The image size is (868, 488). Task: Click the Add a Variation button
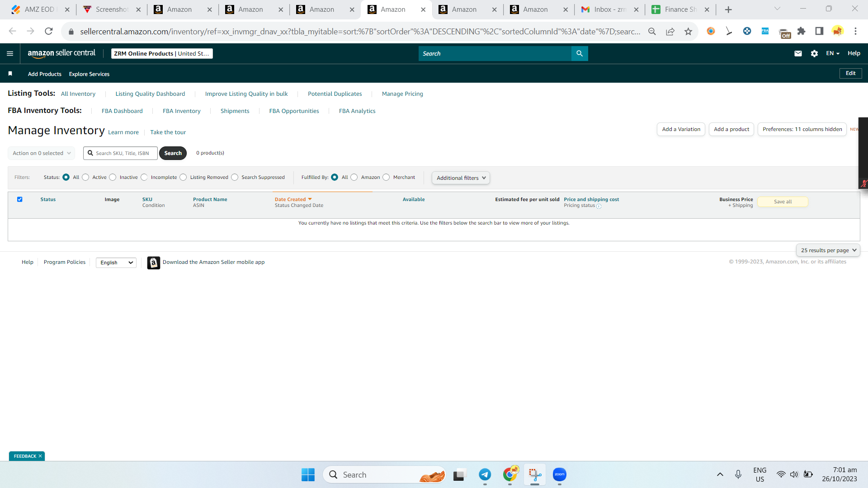coord(681,129)
